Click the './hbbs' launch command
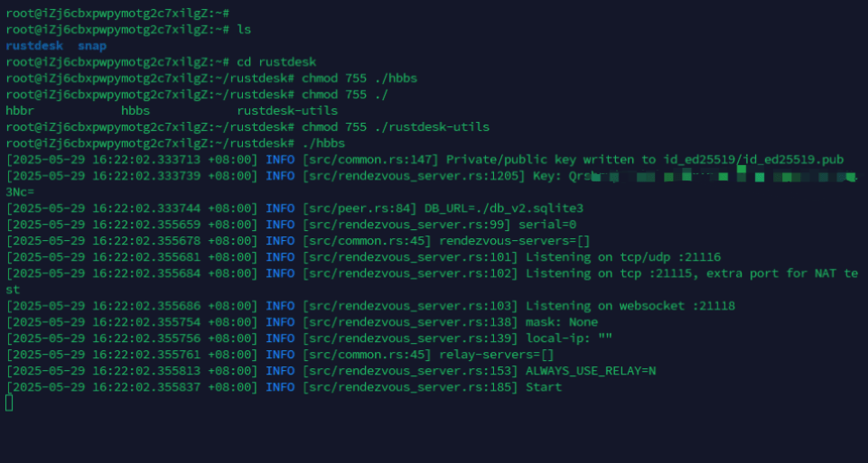Screen dimensions: 868x463 tap(323, 144)
